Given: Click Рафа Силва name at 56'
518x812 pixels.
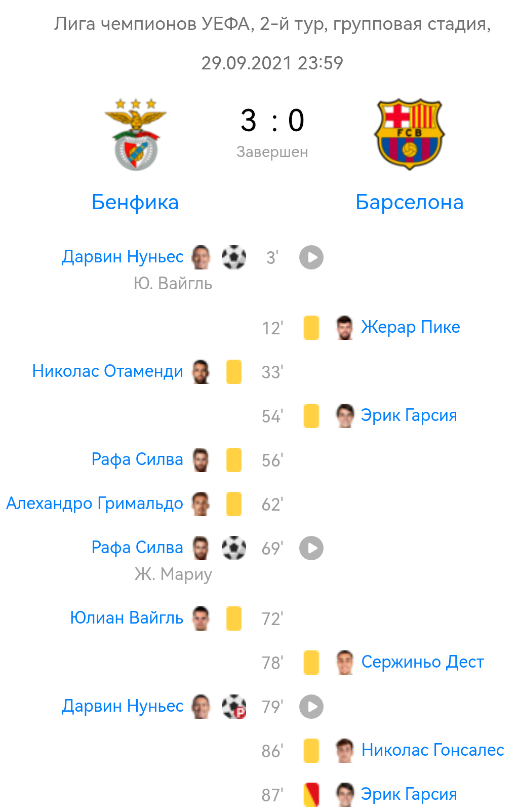Looking at the screenshot, I should (137, 459).
